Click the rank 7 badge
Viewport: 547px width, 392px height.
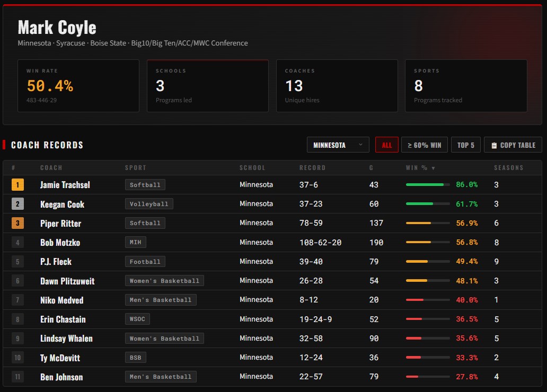18,300
